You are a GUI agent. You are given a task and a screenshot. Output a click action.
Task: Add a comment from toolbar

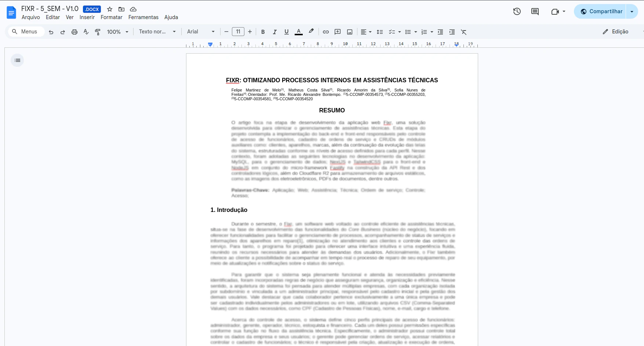pyautogui.click(x=338, y=32)
